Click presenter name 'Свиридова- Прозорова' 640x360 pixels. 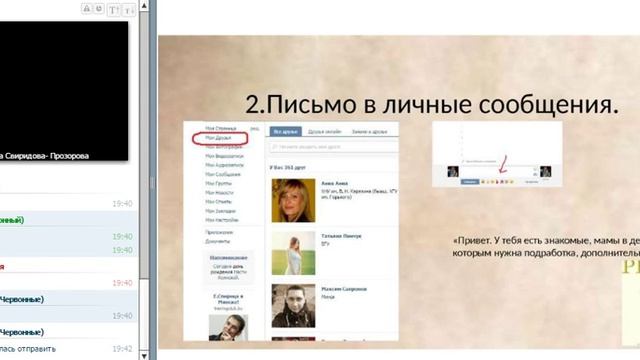pos(46,156)
